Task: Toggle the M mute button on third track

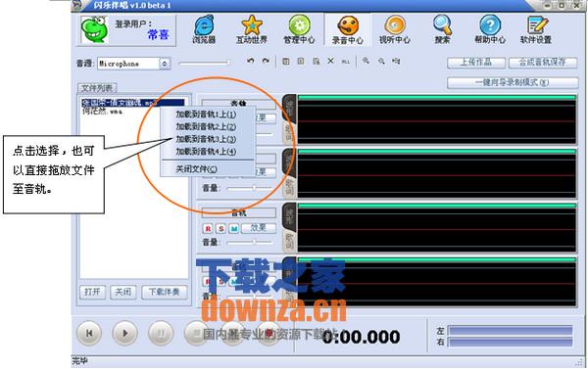Action: pos(233,228)
